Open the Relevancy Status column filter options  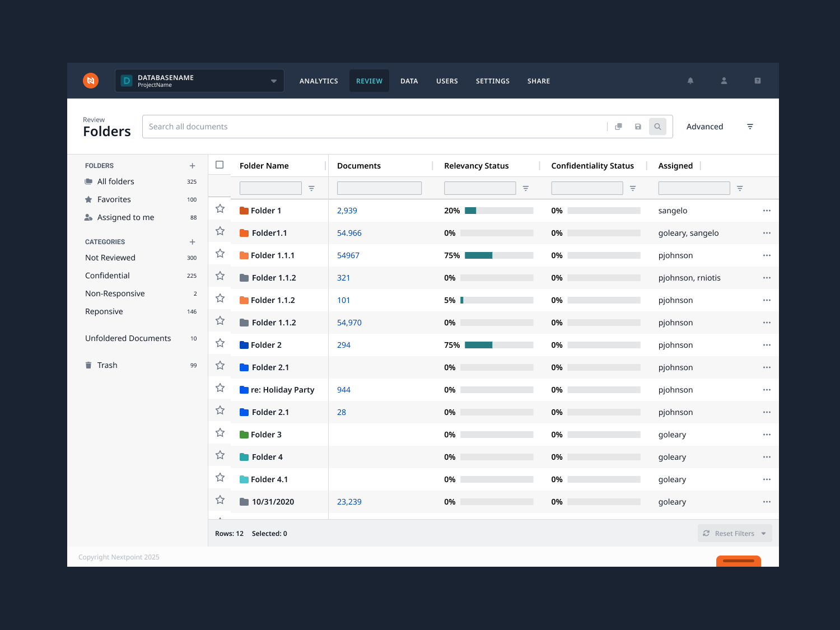pyautogui.click(x=526, y=189)
